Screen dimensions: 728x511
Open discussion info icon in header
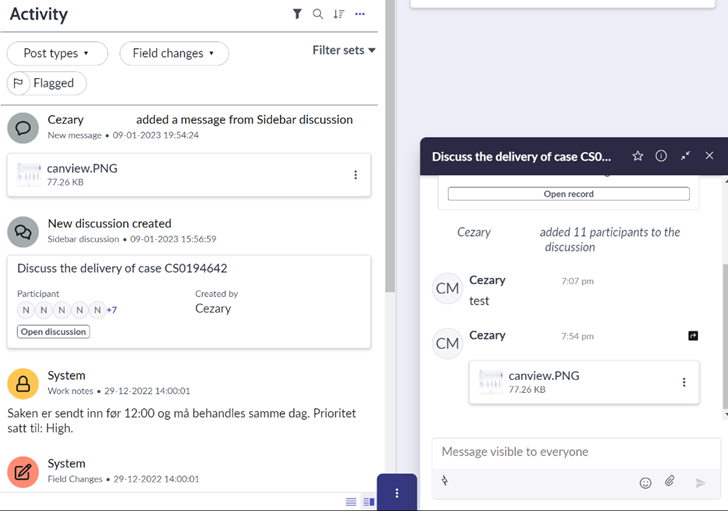coord(661,156)
